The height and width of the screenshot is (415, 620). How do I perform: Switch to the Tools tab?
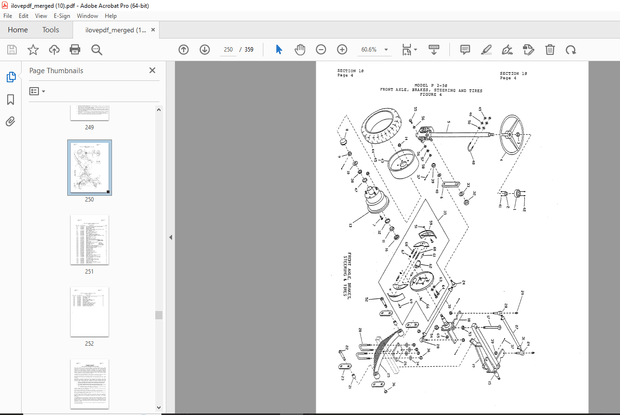click(x=51, y=30)
